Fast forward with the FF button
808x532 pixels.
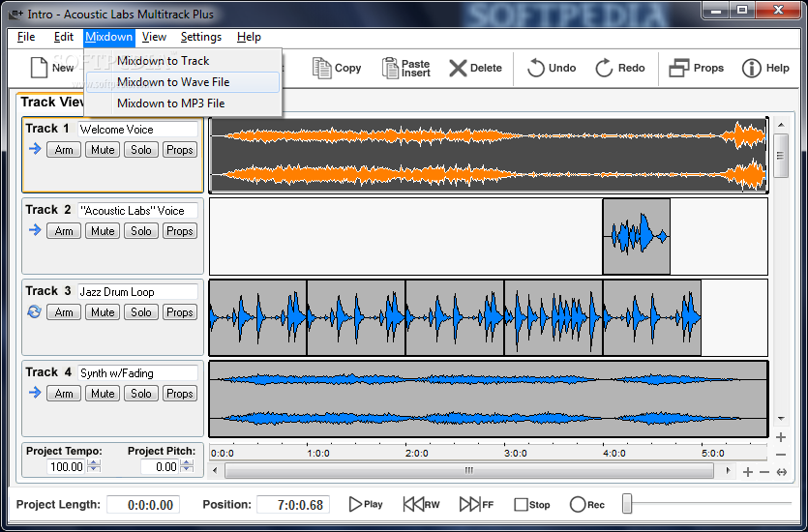coord(477,504)
